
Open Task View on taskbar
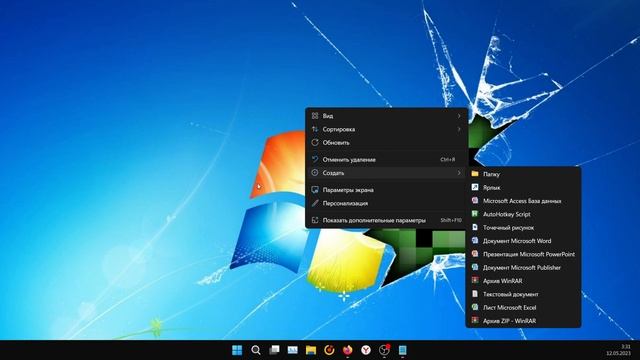click(274, 350)
